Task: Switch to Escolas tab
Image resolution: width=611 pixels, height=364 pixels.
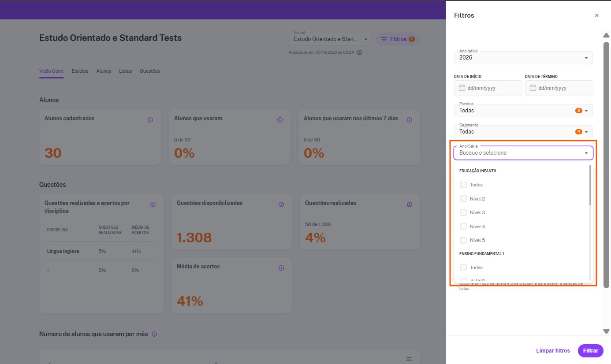Action: (x=80, y=71)
